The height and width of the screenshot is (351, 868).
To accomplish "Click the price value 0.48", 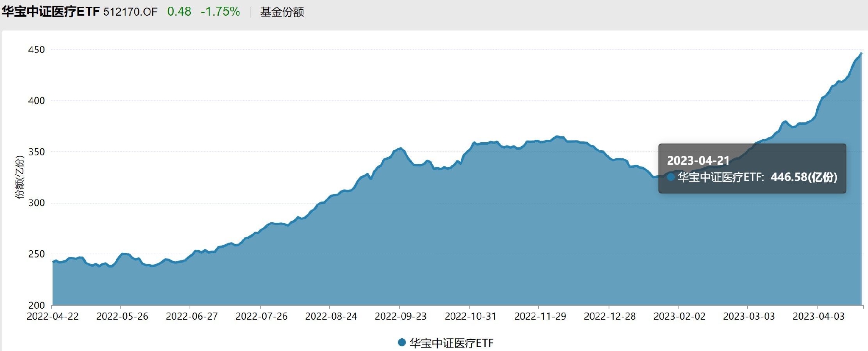I will coord(179,11).
